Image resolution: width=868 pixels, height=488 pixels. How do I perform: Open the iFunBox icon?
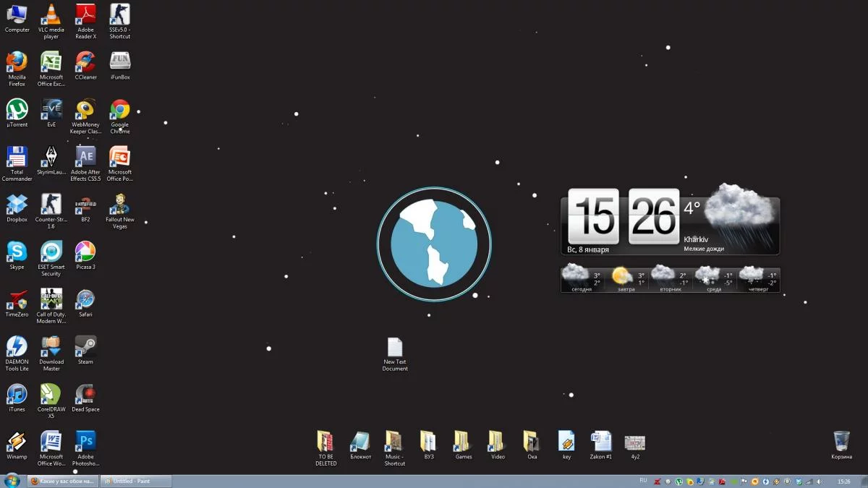pyautogui.click(x=120, y=66)
